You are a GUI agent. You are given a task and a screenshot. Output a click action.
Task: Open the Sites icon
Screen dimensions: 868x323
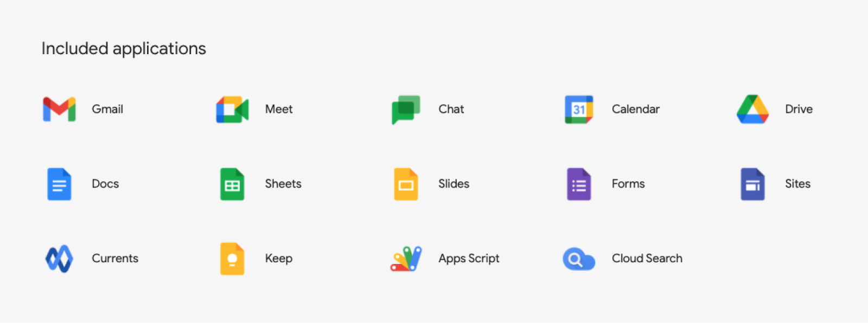tap(752, 184)
